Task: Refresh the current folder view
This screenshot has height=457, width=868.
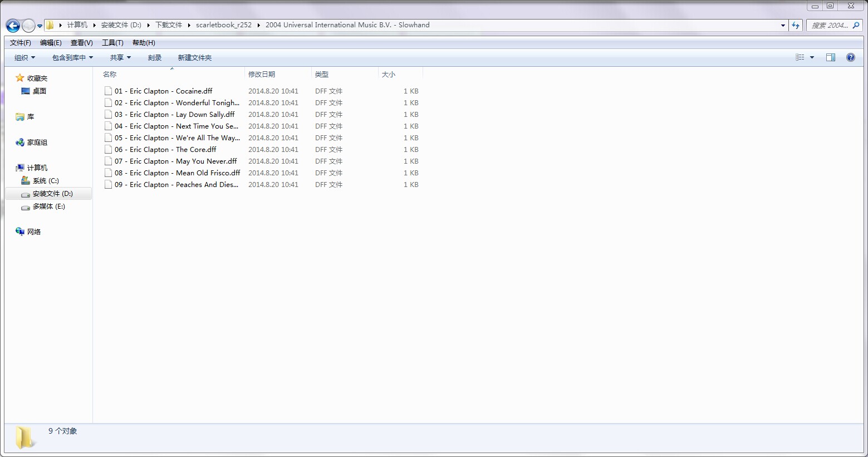Action: [796, 25]
